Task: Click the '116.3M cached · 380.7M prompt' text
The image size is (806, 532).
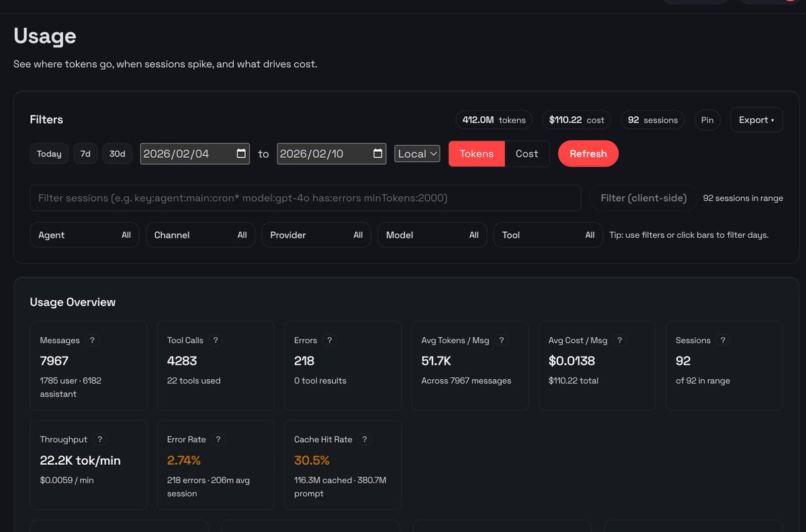Action: (x=340, y=487)
